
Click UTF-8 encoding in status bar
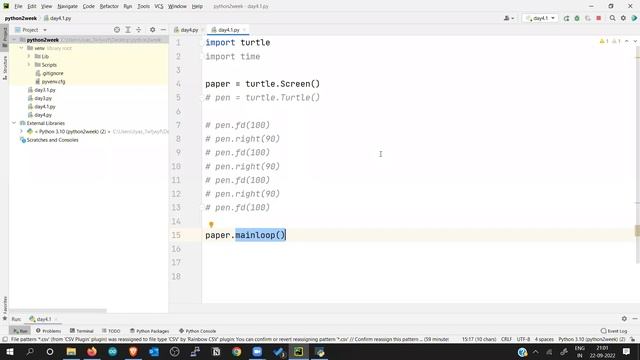point(523,339)
